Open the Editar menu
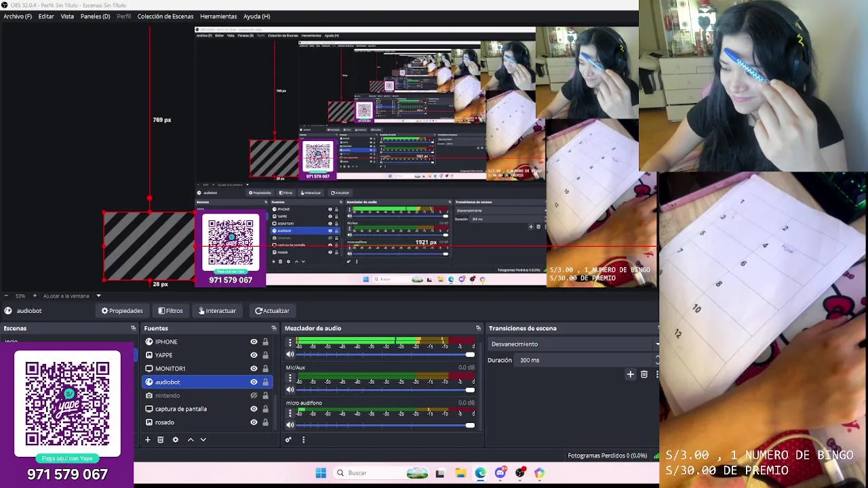Screen dimensions: 868x488 pyautogui.click(x=46, y=16)
